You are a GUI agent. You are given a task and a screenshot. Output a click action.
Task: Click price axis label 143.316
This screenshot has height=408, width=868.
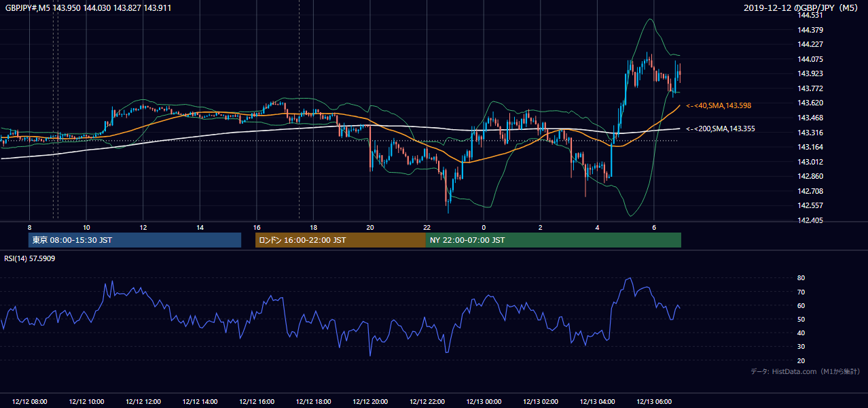click(x=811, y=133)
